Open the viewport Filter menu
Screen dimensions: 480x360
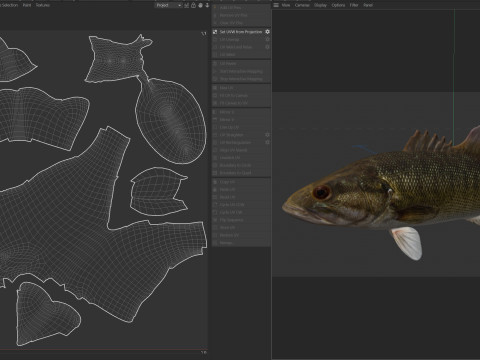click(x=354, y=5)
